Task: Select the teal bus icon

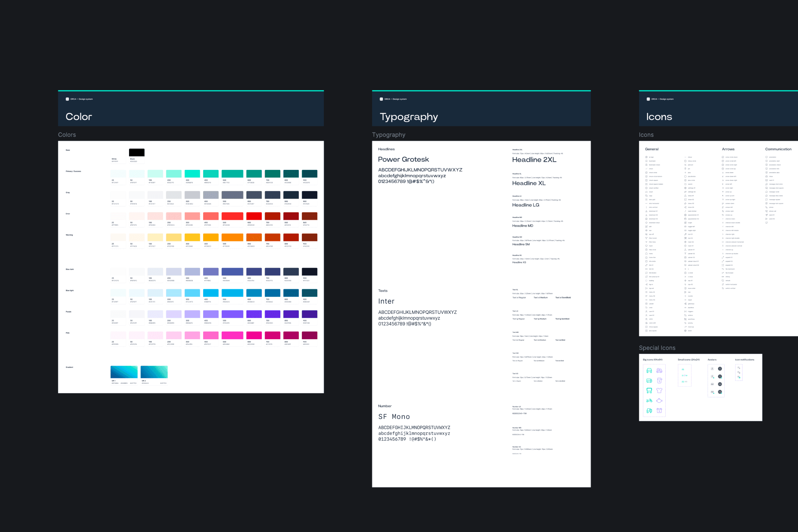Action: (x=649, y=390)
